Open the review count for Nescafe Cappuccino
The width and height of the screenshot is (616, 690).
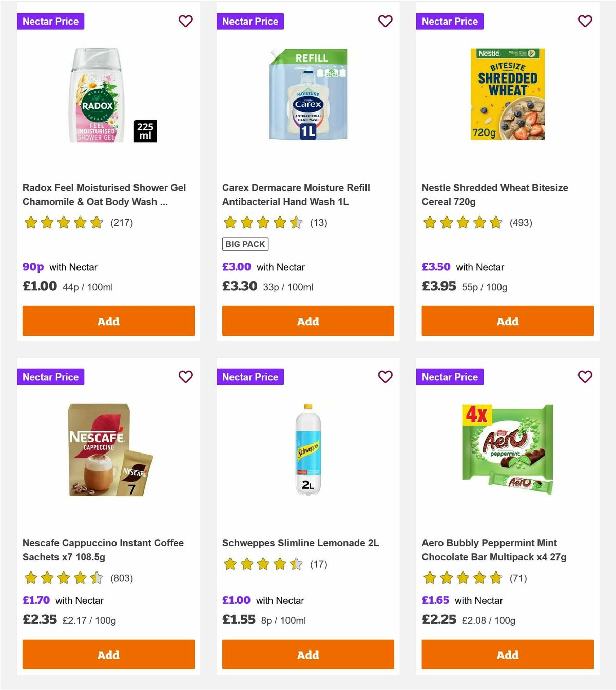click(x=122, y=578)
